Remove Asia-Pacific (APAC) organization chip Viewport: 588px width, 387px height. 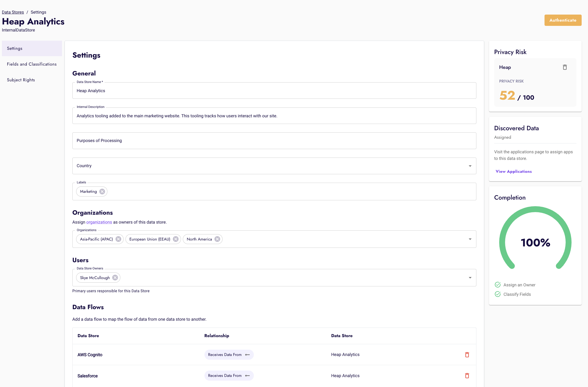coord(118,239)
